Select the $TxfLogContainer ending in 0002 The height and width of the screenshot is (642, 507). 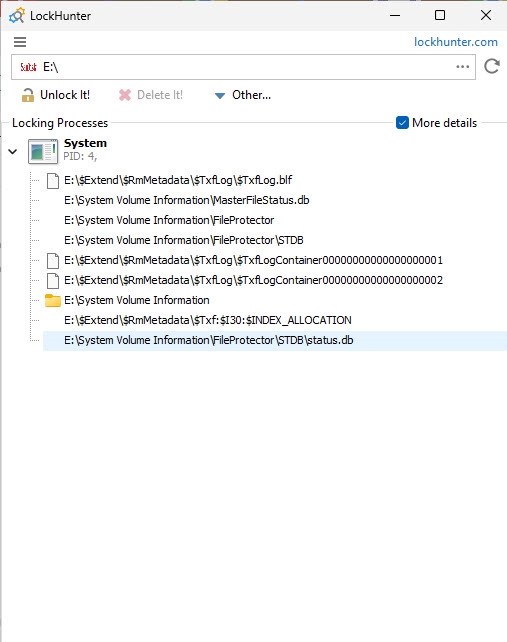coord(254,280)
